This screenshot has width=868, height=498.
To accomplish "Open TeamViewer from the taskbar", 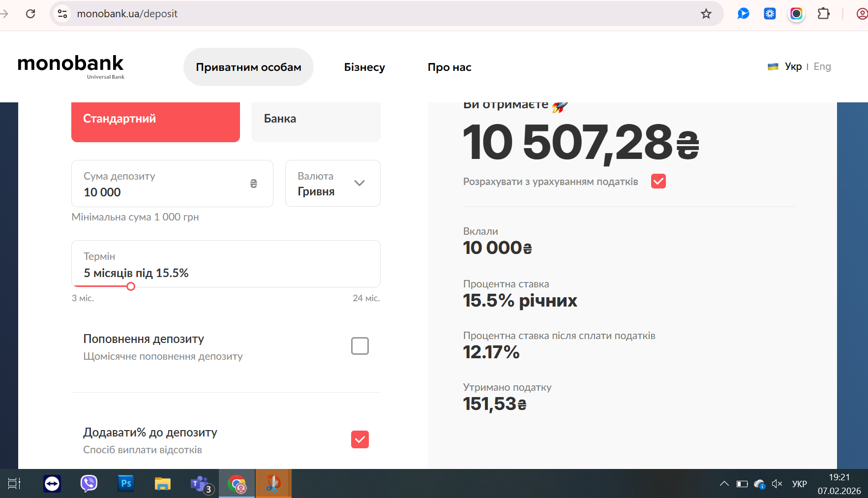I will coord(52,484).
